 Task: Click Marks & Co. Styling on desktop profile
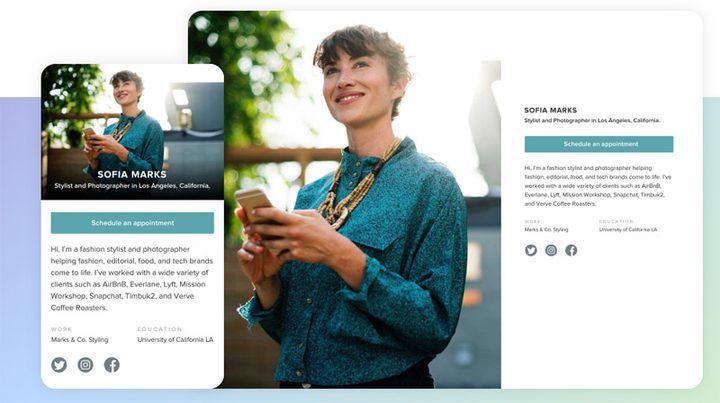[546, 229]
